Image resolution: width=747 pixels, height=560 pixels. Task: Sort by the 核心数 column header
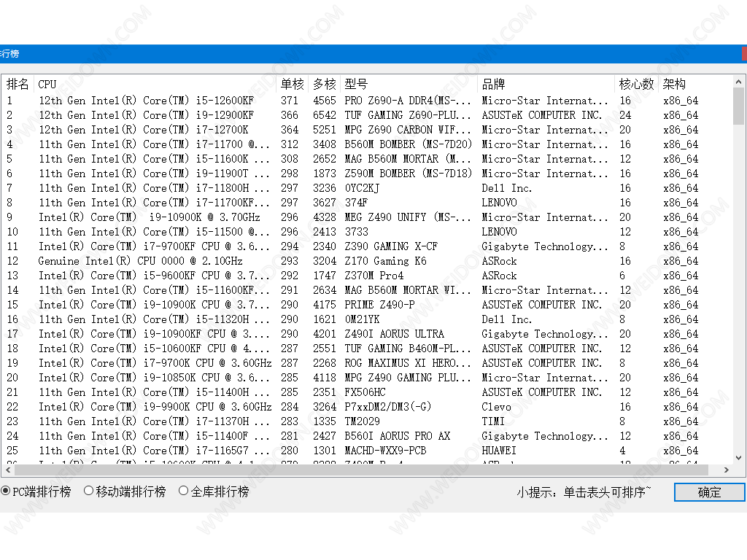tap(636, 84)
